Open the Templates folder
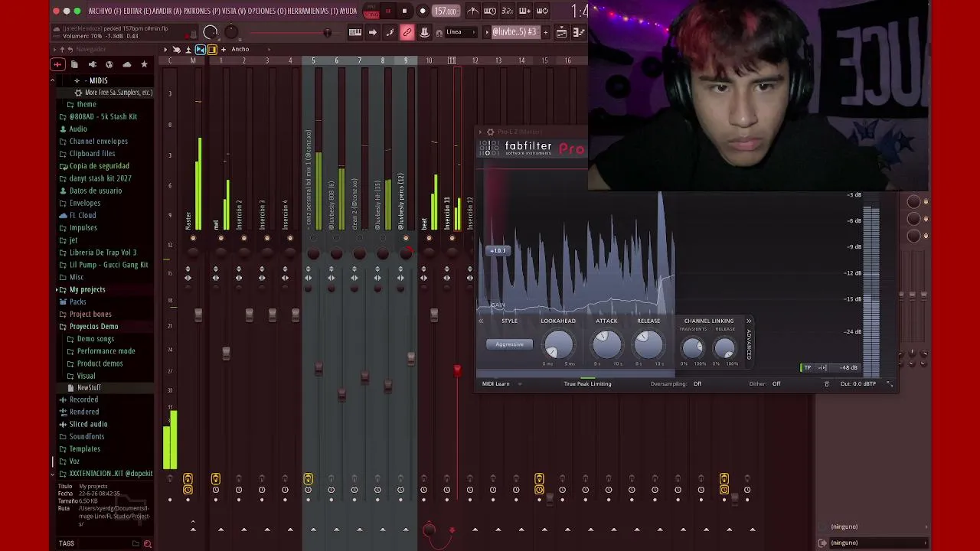This screenshot has width=980, height=551. tap(85, 448)
